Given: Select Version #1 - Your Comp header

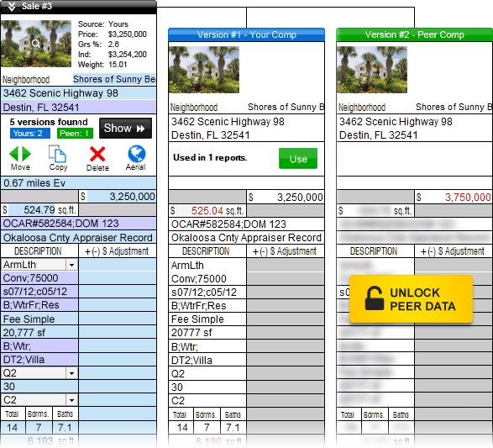Looking at the screenshot, I should [x=247, y=34].
